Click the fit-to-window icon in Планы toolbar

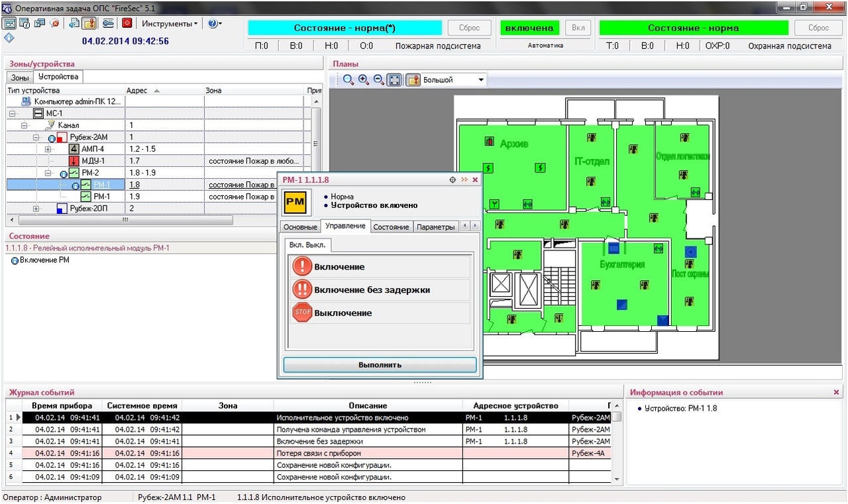click(394, 80)
